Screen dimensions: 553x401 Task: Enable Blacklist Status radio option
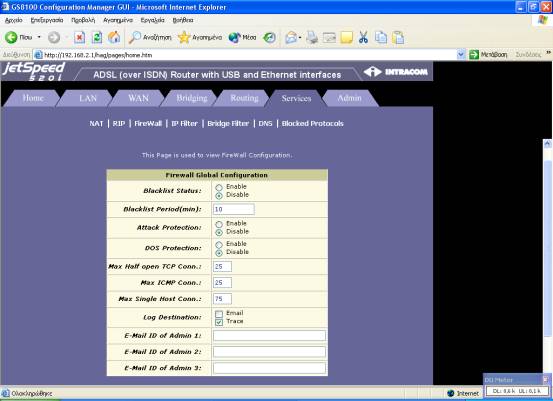(219, 187)
